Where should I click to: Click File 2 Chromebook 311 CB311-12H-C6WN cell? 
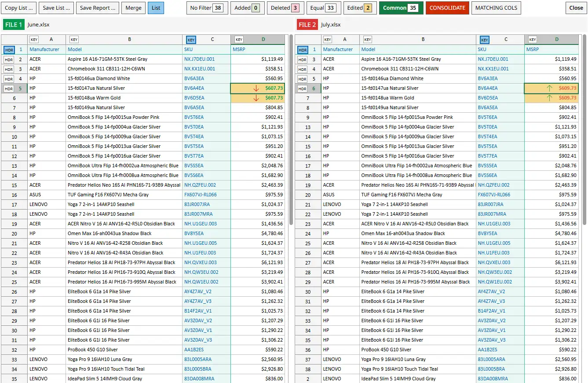click(x=418, y=69)
